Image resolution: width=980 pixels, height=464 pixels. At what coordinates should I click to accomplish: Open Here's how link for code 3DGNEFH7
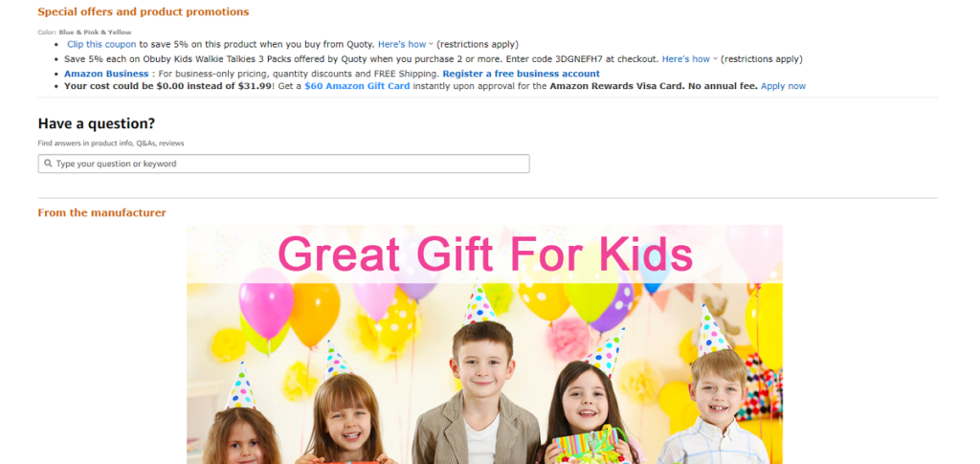click(x=686, y=59)
